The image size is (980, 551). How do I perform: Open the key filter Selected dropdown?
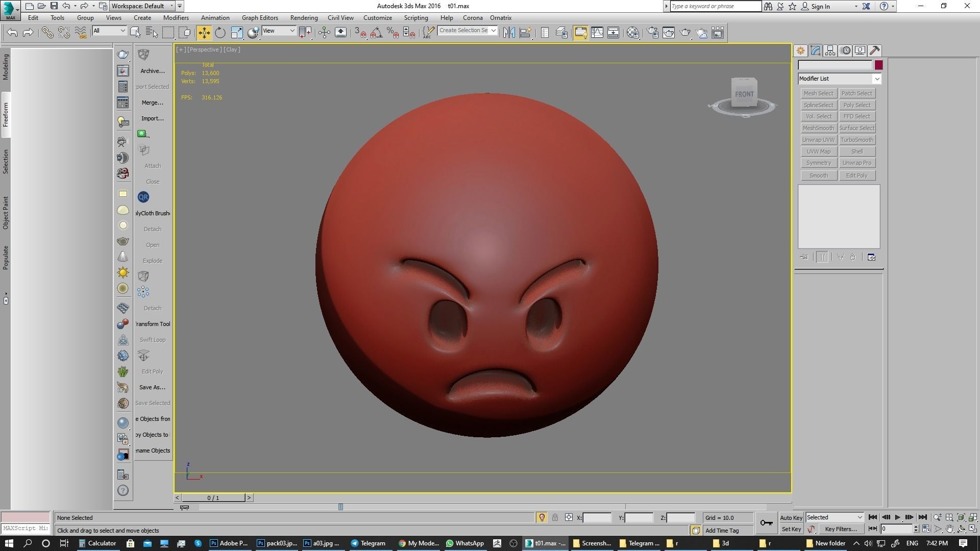click(835, 517)
